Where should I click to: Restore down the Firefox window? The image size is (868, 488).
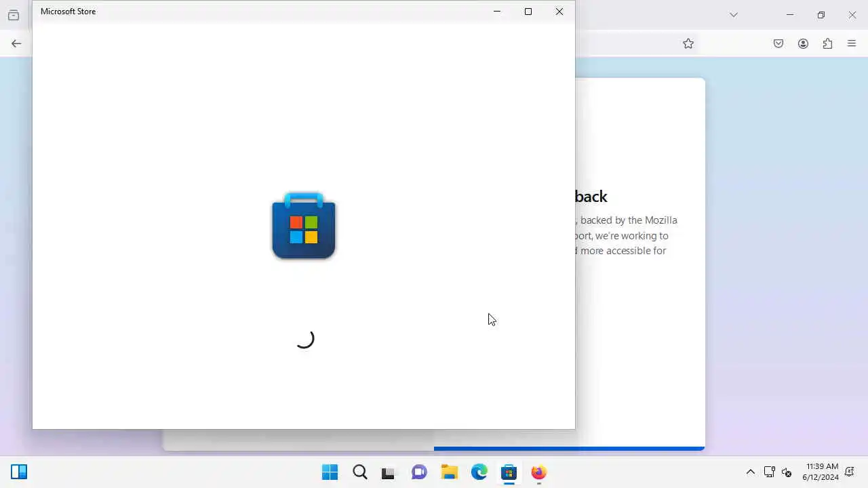[821, 15]
